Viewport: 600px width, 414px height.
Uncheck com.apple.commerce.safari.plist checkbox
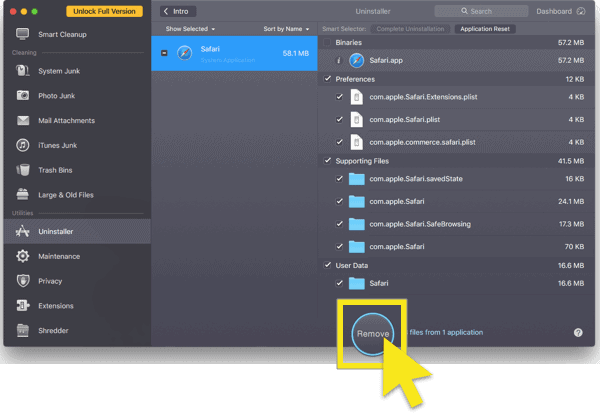click(339, 142)
